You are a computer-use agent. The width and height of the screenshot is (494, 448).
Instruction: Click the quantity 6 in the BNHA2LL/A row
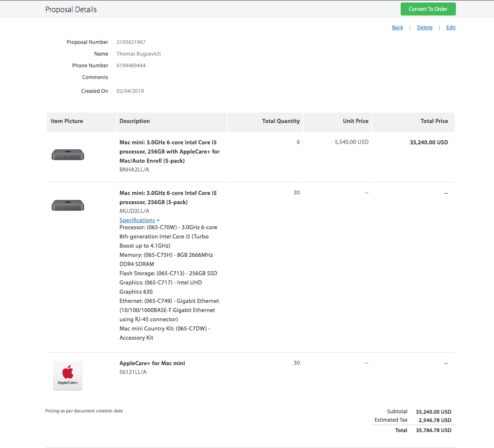298,142
